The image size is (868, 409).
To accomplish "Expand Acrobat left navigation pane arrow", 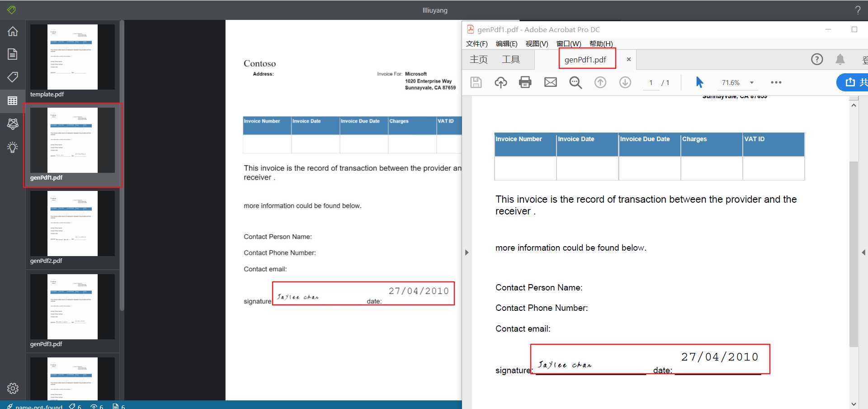I will [x=467, y=252].
